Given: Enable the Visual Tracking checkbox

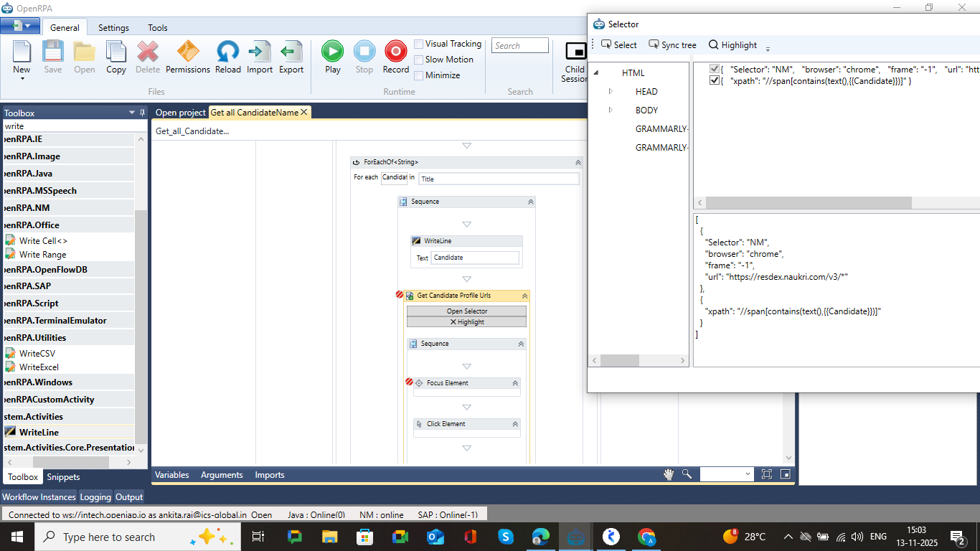Looking at the screenshot, I should click(419, 44).
